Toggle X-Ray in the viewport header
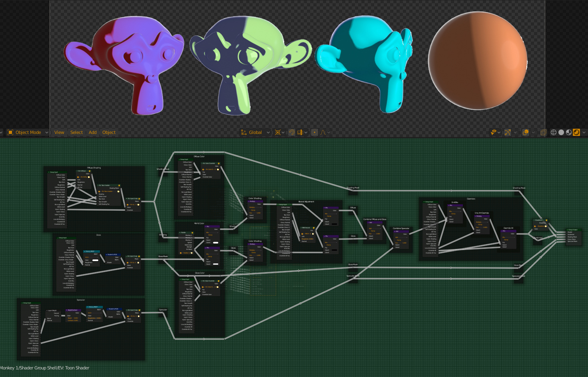This screenshot has width=588, height=377. click(x=543, y=132)
